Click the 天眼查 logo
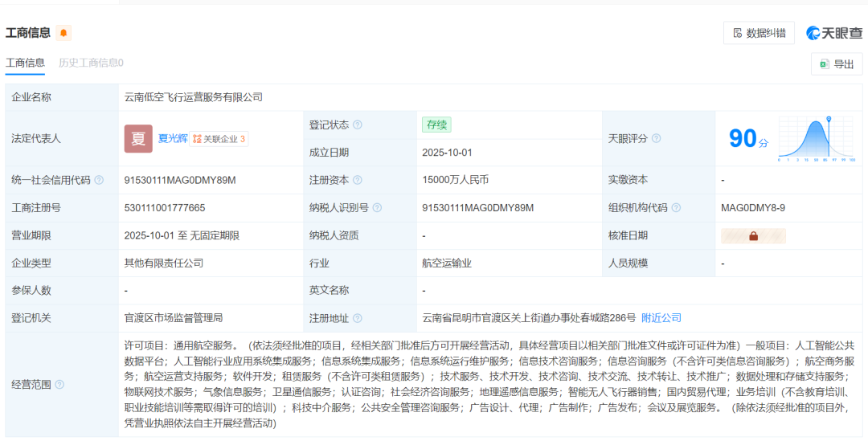This screenshot has width=868, height=445. pos(834,33)
